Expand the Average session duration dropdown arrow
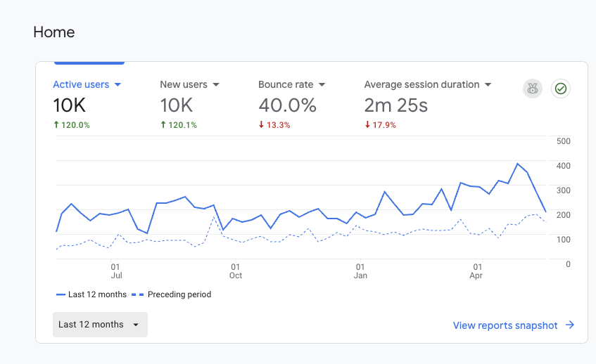 tap(488, 84)
